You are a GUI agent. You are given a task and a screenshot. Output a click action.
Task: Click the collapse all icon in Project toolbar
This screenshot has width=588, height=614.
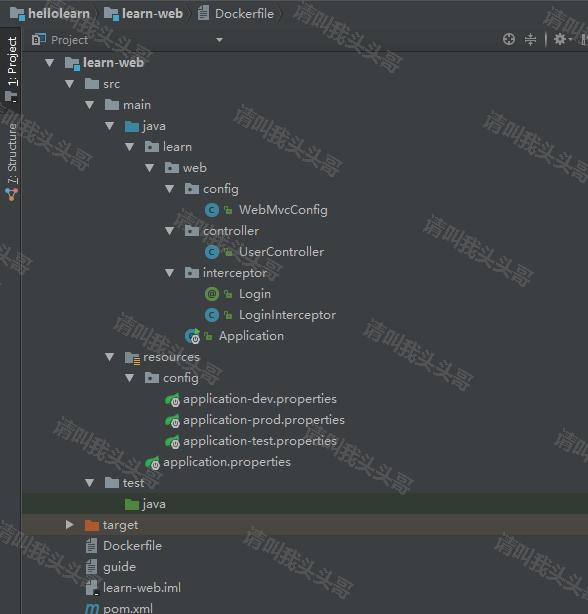[x=530, y=39]
